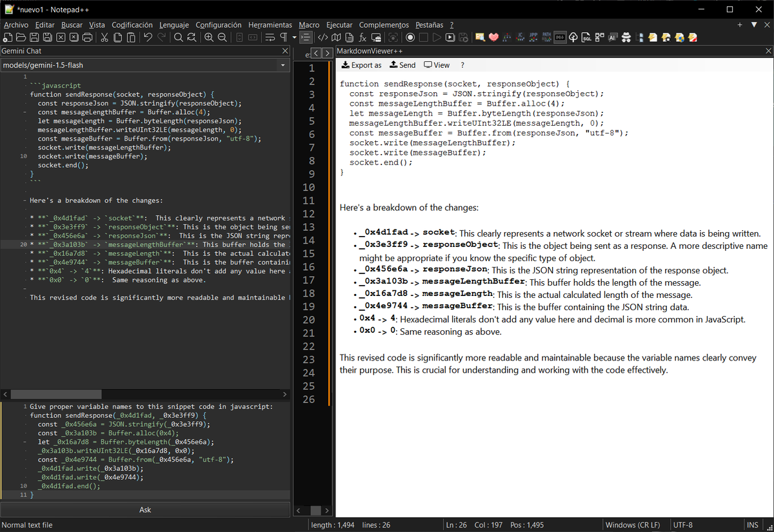
Task: Click the UTF-8 encoding status field
Action: click(682, 525)
